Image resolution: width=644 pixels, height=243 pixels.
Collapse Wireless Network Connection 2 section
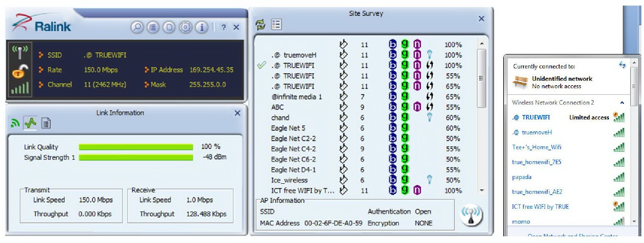[622, 103]
